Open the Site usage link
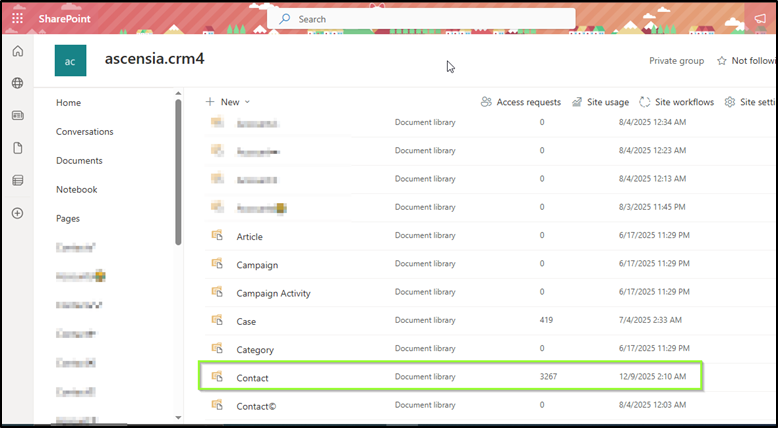778x428 pixels. tap(600, 102)
